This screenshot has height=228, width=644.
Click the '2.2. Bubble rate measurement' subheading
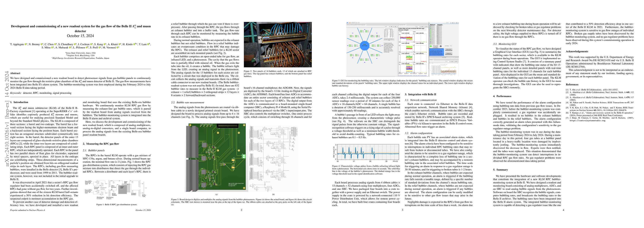[x=188, y=102]
